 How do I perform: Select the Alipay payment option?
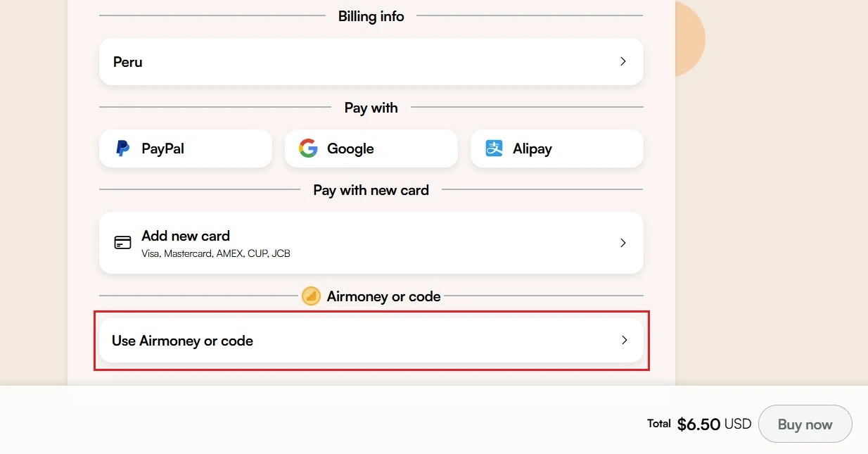[x=556, y=149]
